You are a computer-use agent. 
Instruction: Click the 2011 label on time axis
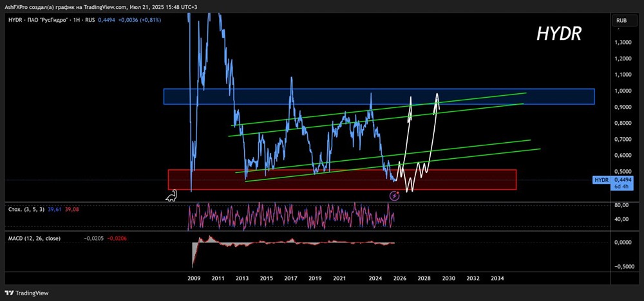pos(218,278)
